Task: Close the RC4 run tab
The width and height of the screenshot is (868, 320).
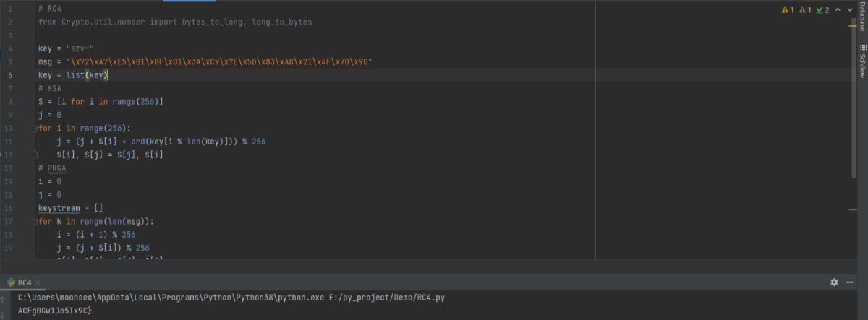Action: point(38,282)
